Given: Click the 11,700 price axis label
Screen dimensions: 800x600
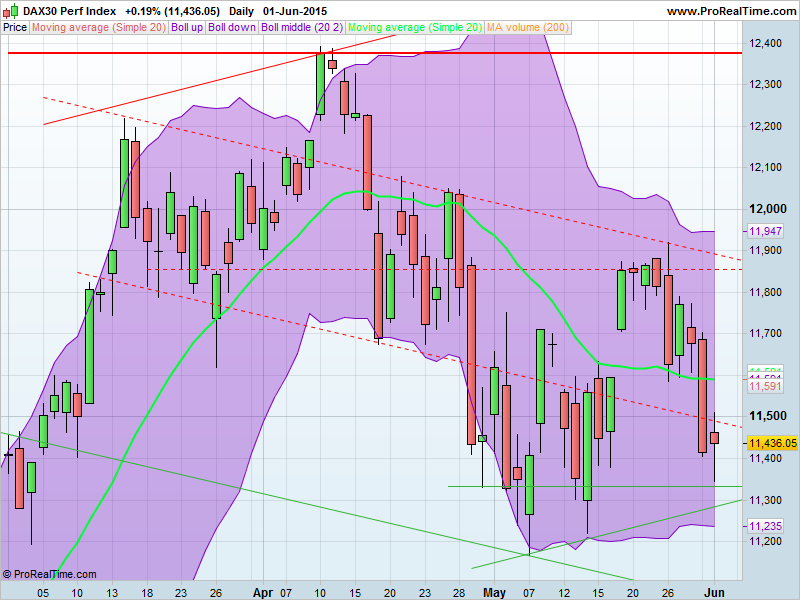Looking at the screenshot, I should click(x=765, y=333).
